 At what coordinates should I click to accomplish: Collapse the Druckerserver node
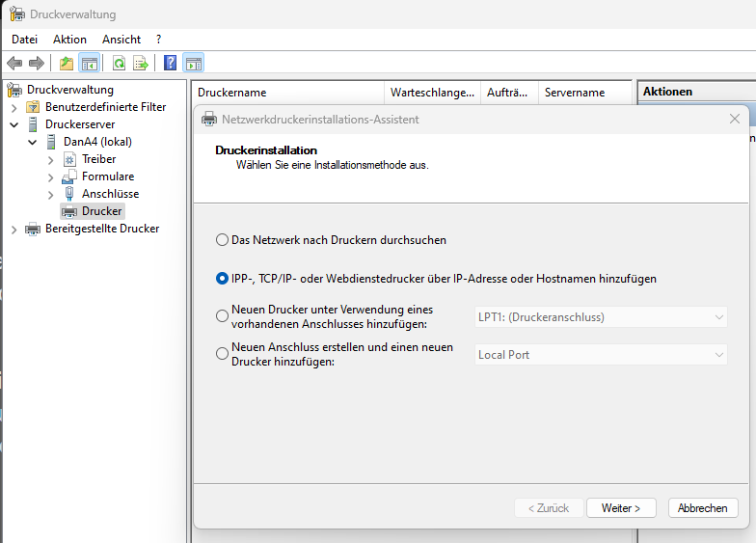pyautogui.click(x=13, y=125)
